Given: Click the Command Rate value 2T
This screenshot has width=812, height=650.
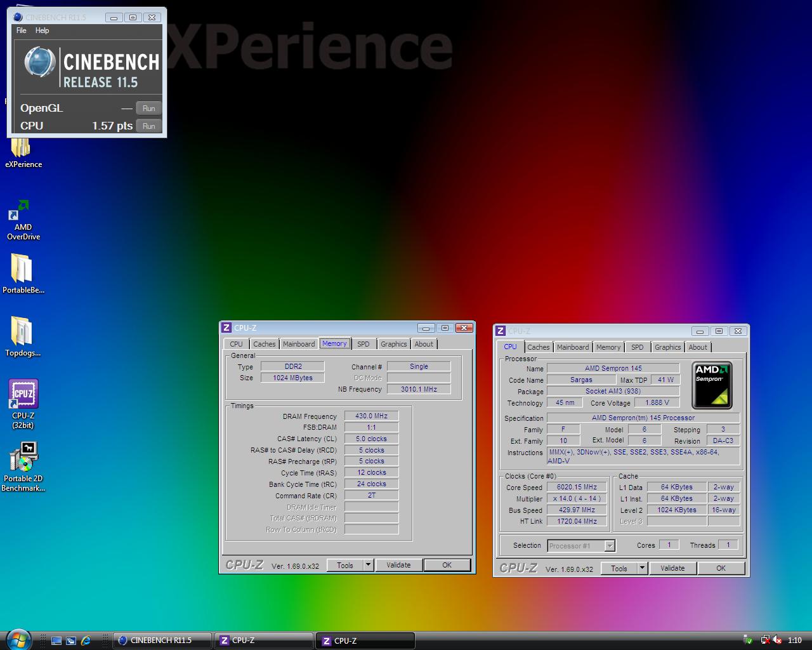Looking at the screenshot, I should click(x=371, y=495).
